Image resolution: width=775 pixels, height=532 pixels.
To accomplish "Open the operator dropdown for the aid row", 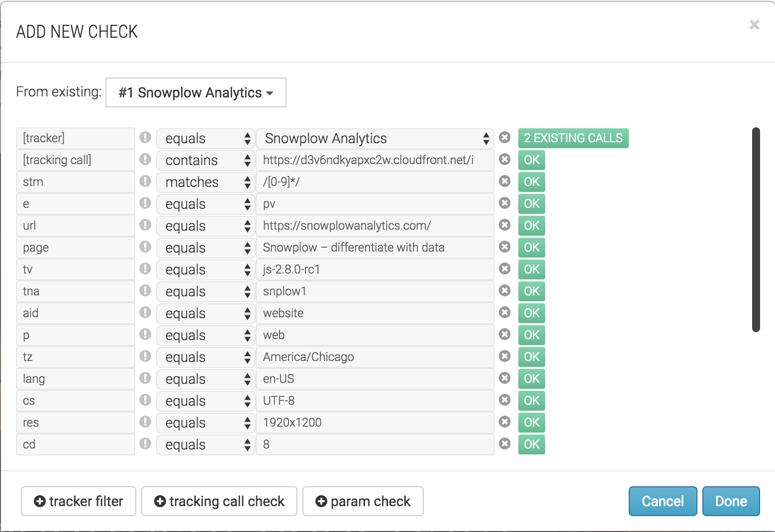I will click(205, 313).
